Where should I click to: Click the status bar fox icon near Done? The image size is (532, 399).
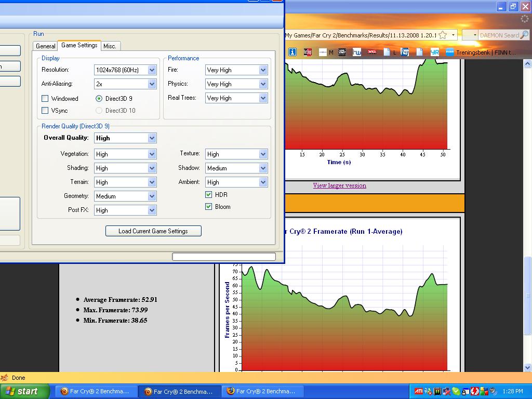(x=5, y=378)
